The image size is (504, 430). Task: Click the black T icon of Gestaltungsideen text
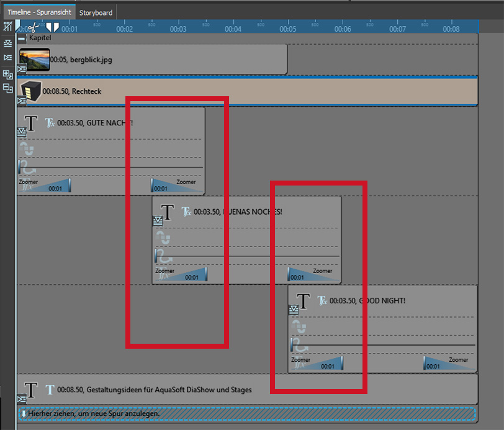(x=31, y=390)
